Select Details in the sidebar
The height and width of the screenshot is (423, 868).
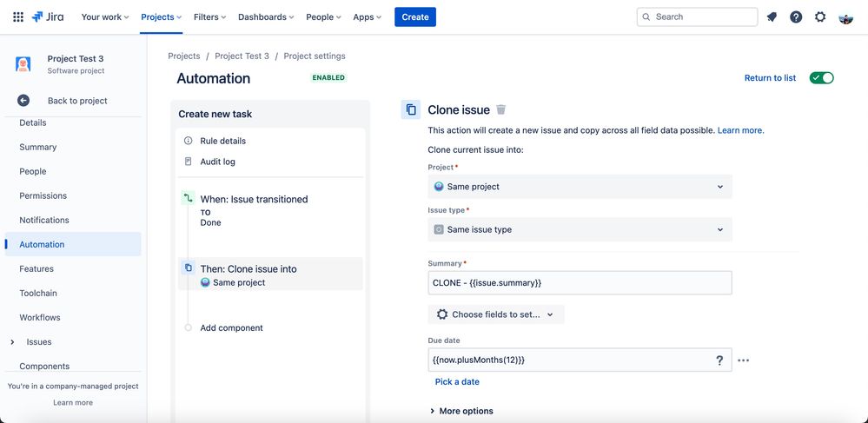(x=33, y=123)
